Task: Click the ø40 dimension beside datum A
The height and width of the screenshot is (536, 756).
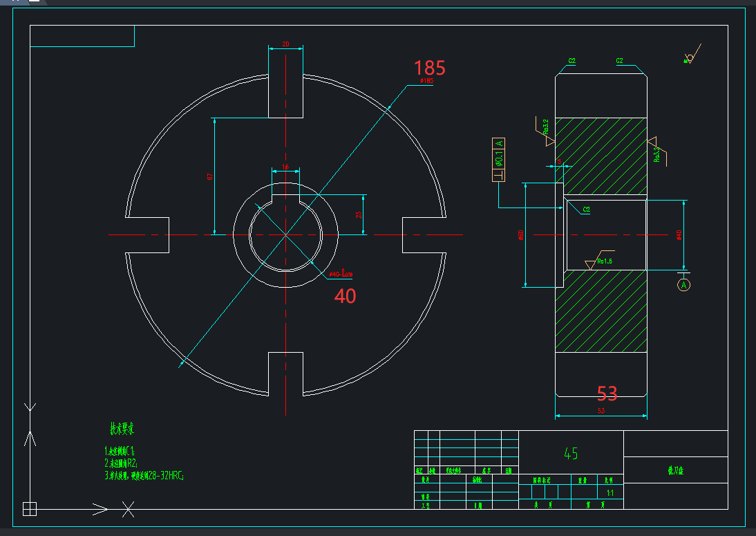Action: click(679, 235)
